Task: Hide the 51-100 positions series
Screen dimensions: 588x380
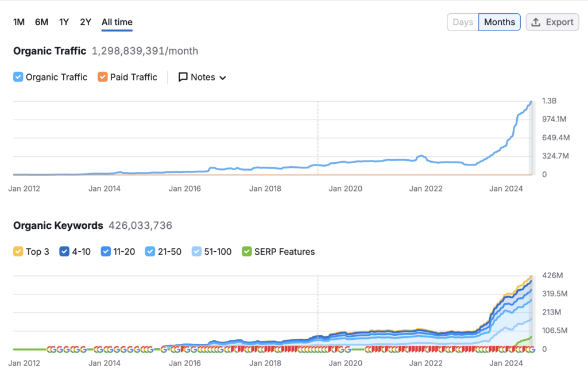Action: click(197, 251)
